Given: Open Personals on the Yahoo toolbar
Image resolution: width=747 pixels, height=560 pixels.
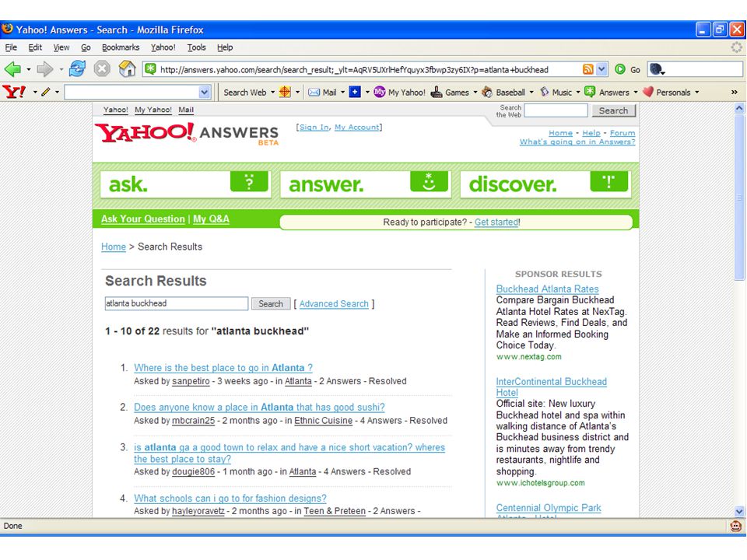Looking at the screenshot, I should point(667,93).
